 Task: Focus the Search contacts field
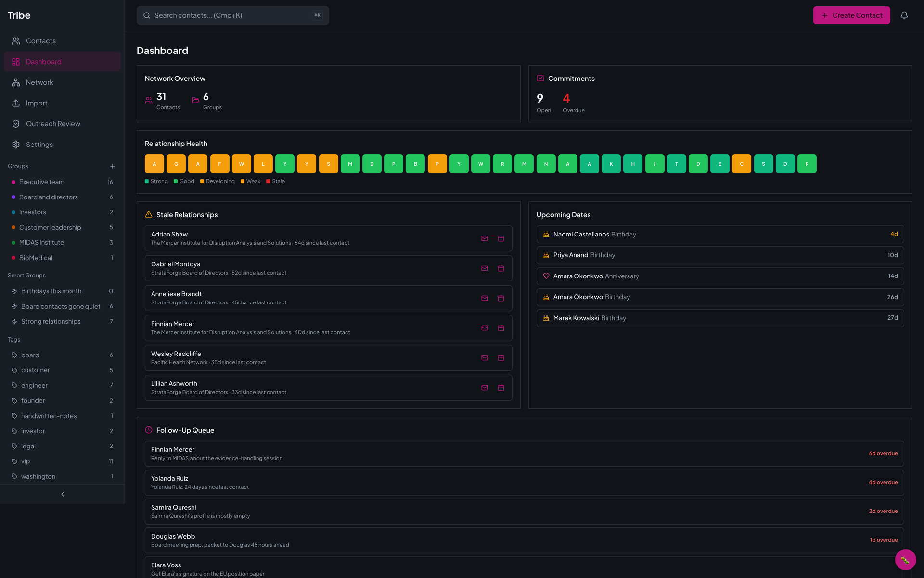(233, 15)
